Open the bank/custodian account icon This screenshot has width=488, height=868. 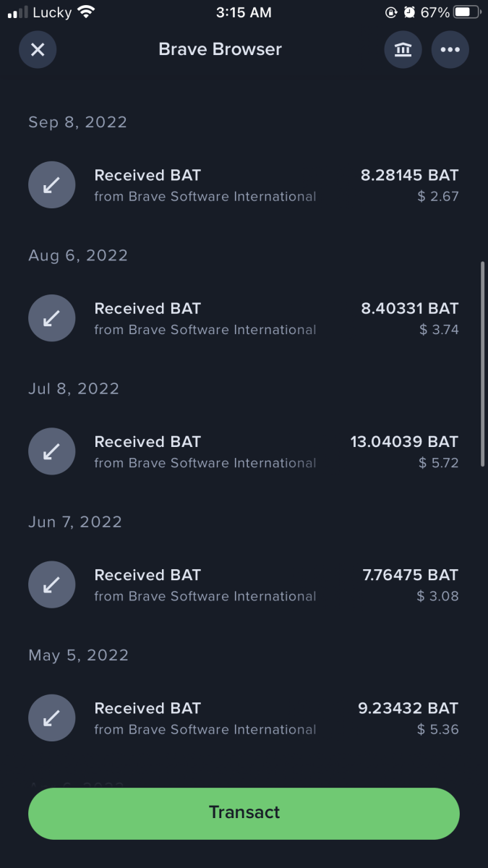click(403, 49)
